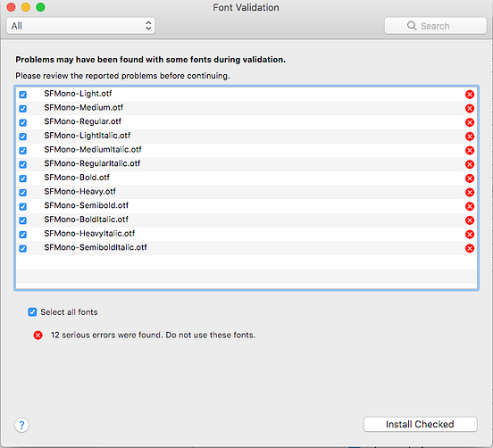
Task: Toggle the Select all fonts checkbox
Action: 32,312
